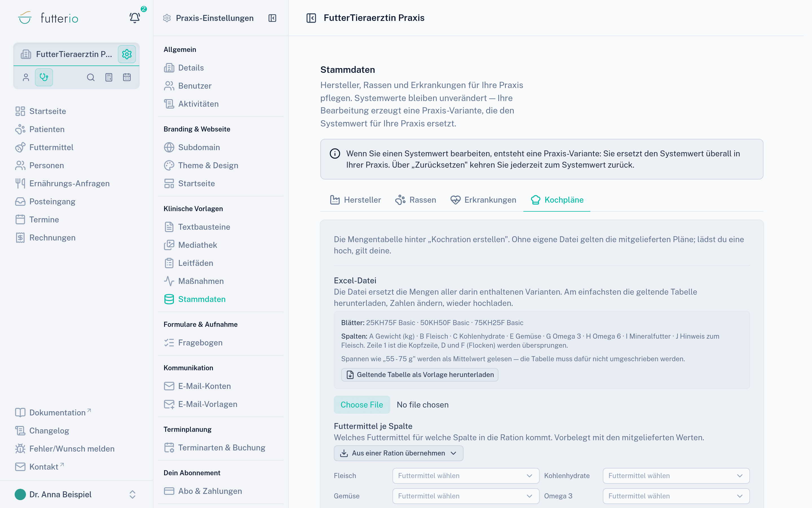Switch to the Hersteller tab
This screenshot has width=812, height=508.
(x=355, y=200)
